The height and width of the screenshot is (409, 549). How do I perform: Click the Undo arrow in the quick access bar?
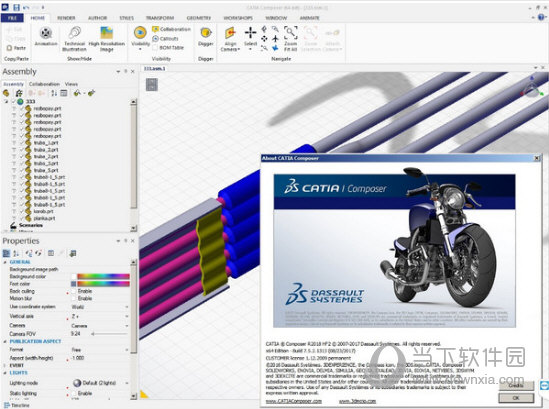(26, 7)
